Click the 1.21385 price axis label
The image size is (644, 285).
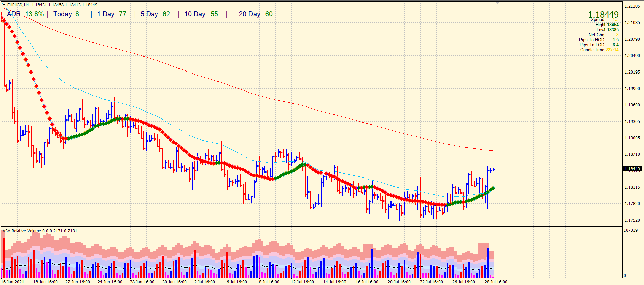click(632, 6)
